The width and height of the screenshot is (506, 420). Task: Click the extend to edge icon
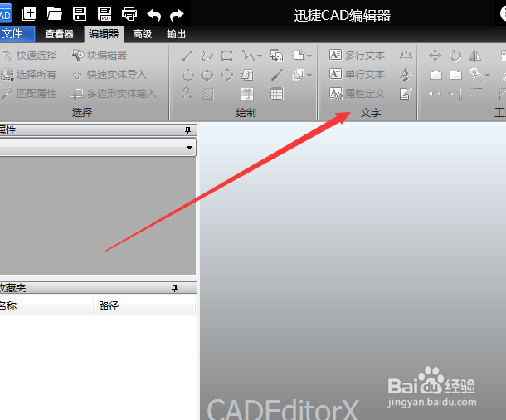click(455, 94)
